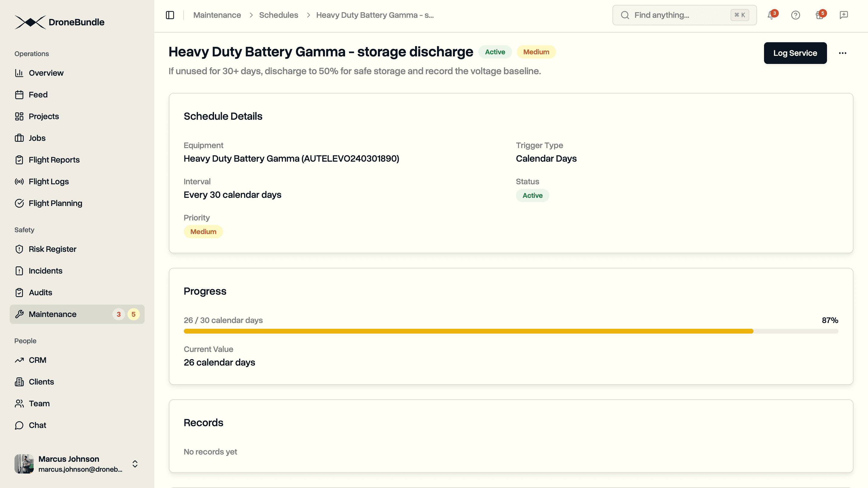This screenshot has height=488, width=868.
Task: Click the Flight Planning check icon
Action: [x=19, y=203]
